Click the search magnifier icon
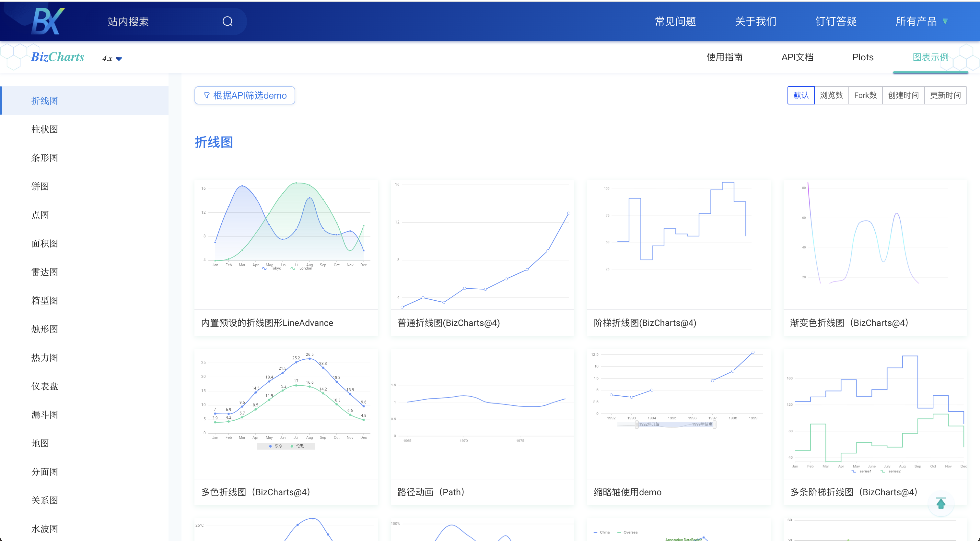Viewport: 980px width, 541px height. pos(227,21)
